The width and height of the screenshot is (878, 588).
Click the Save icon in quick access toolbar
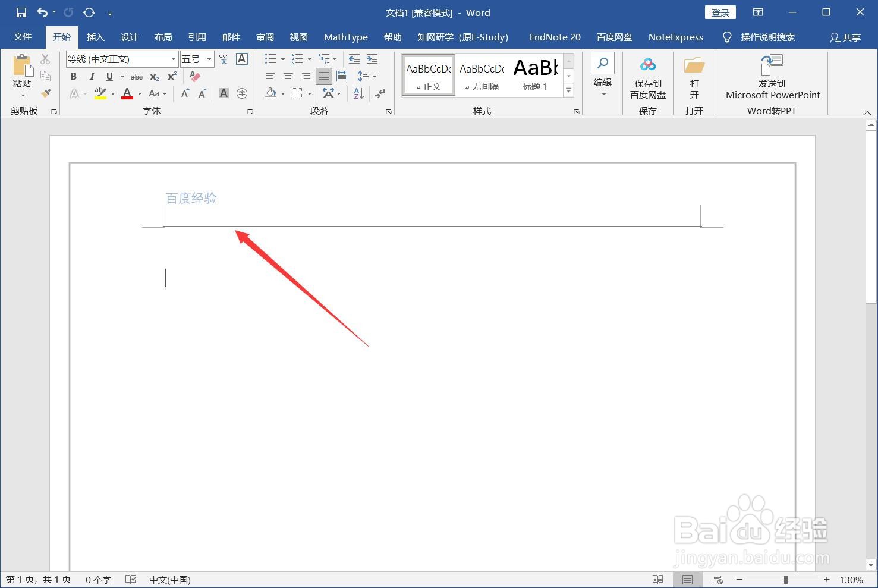(21, 12)
